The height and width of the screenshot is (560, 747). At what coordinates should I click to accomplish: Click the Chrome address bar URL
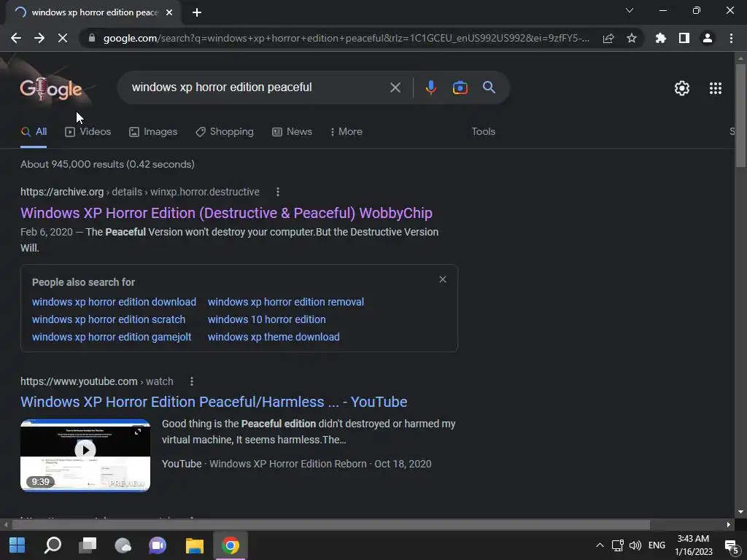pyautogui.click(x=347, y=38)
